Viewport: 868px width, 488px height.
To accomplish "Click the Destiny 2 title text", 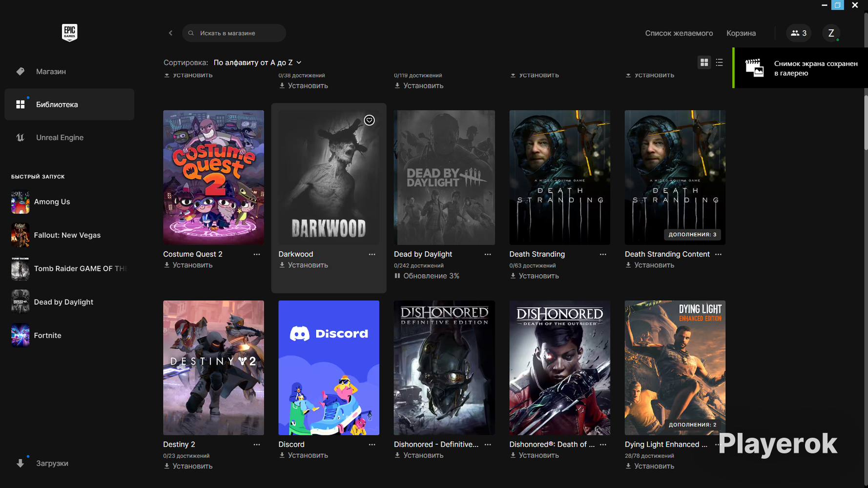I will [179, 445].
